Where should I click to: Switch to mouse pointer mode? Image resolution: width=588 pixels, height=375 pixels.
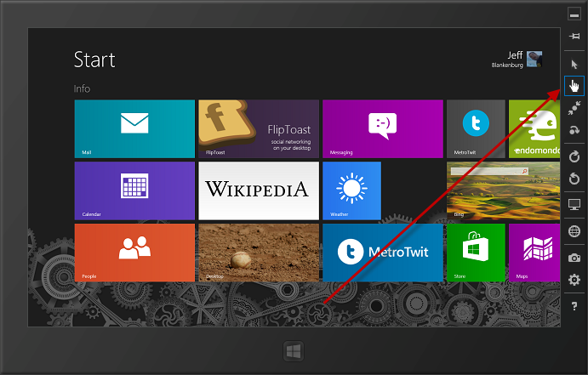coord(574,64)
